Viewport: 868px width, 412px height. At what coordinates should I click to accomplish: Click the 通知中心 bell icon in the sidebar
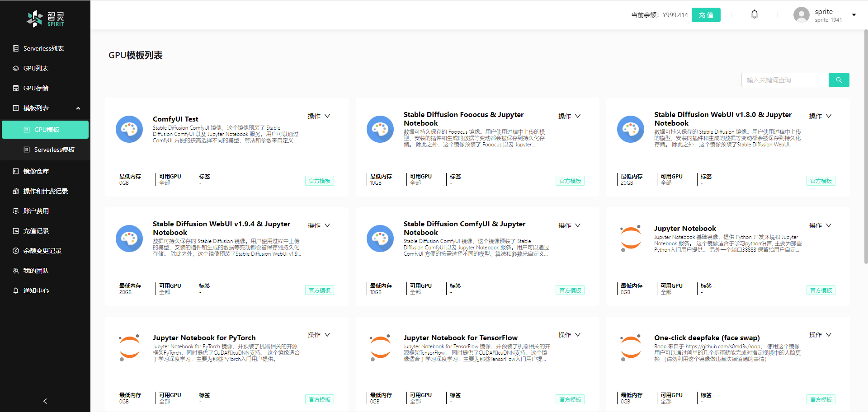(16, 290)
